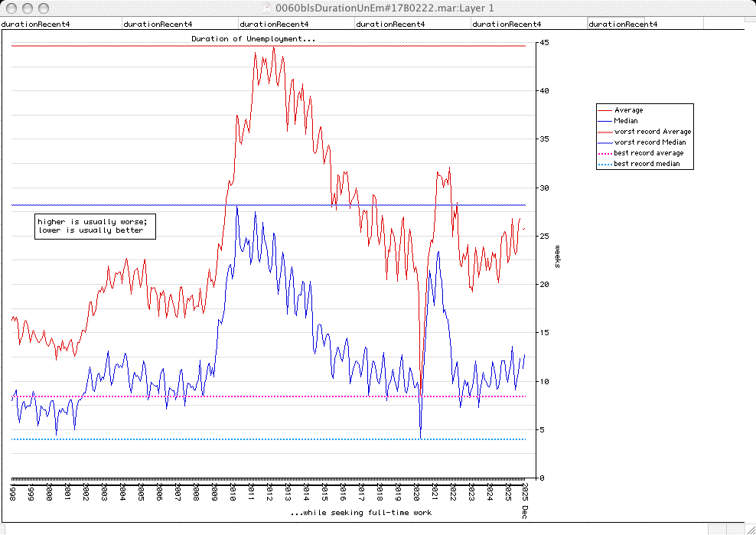Click the Average legend entry
This screenshot has height=535, width=756.
628,110
